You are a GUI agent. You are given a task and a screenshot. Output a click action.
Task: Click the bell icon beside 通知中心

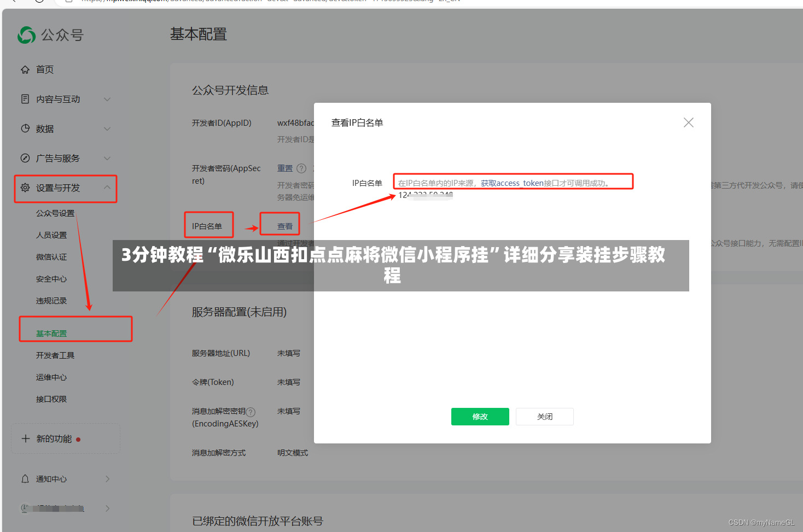tap(25, 479)
